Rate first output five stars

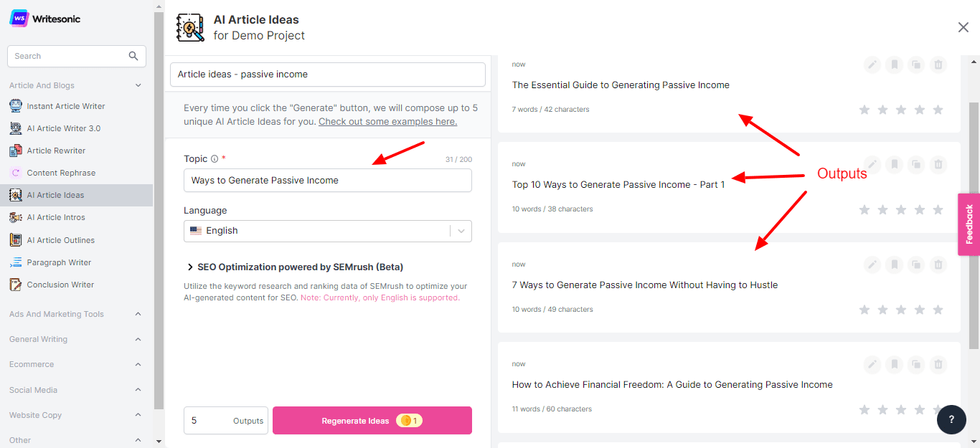(x=938, y=110)
